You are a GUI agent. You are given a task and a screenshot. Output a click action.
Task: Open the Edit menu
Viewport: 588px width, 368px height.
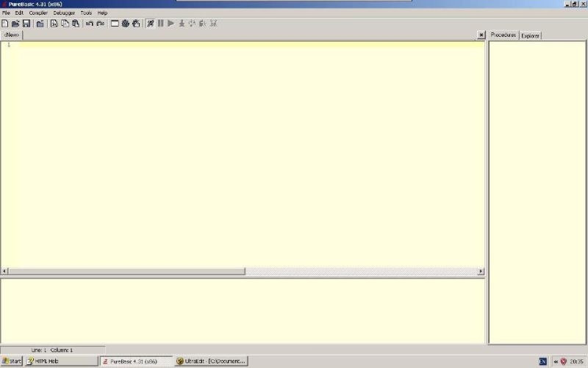click(x=19, y=13)
